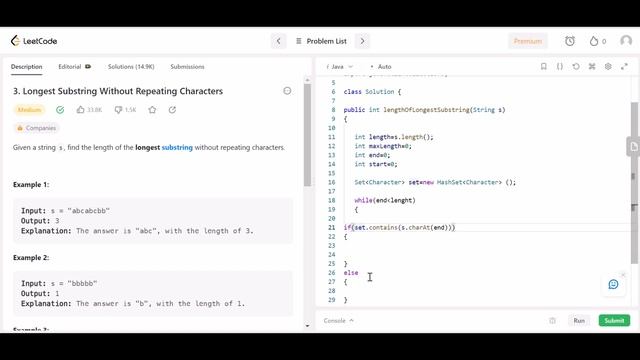Screen dimensions: 640x360
Task: Add problem to favorites star
Action: (x=152, y=109)
